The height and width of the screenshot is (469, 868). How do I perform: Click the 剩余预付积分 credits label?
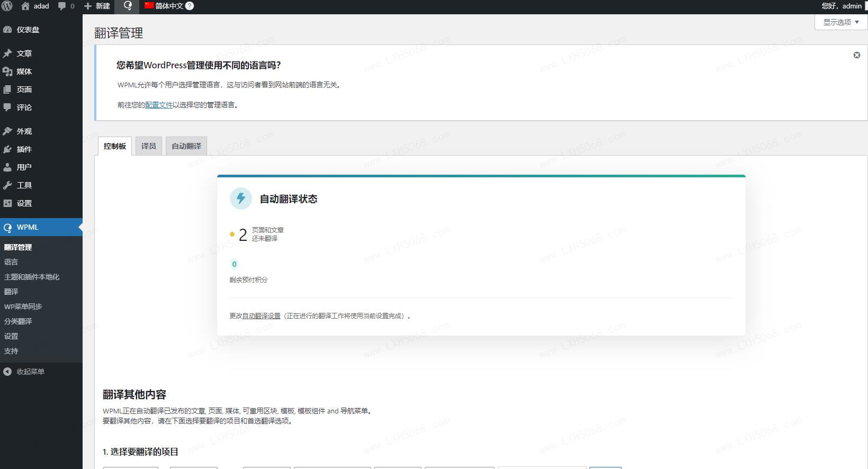tap(248, 280)
